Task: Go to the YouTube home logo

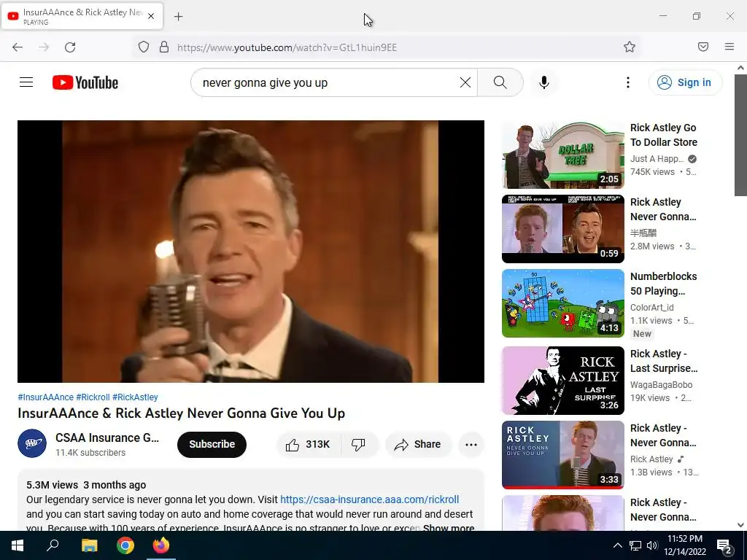Action: (85, 82)
